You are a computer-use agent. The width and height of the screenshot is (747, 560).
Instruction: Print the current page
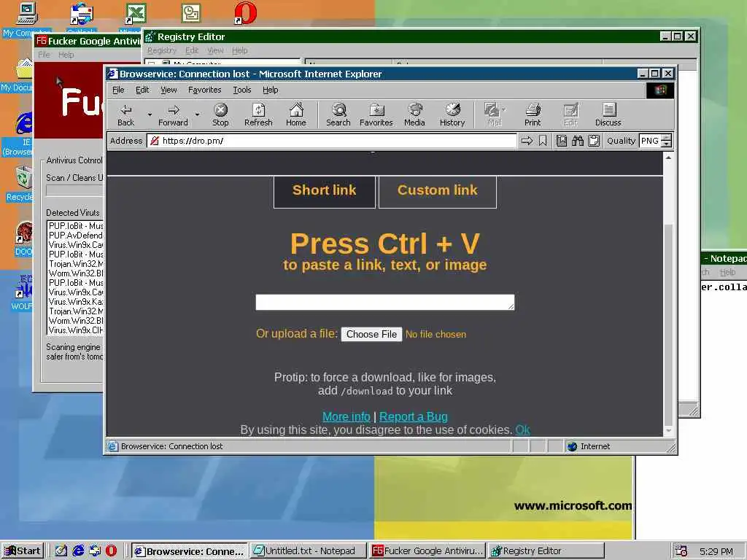[x=532, y=115]
